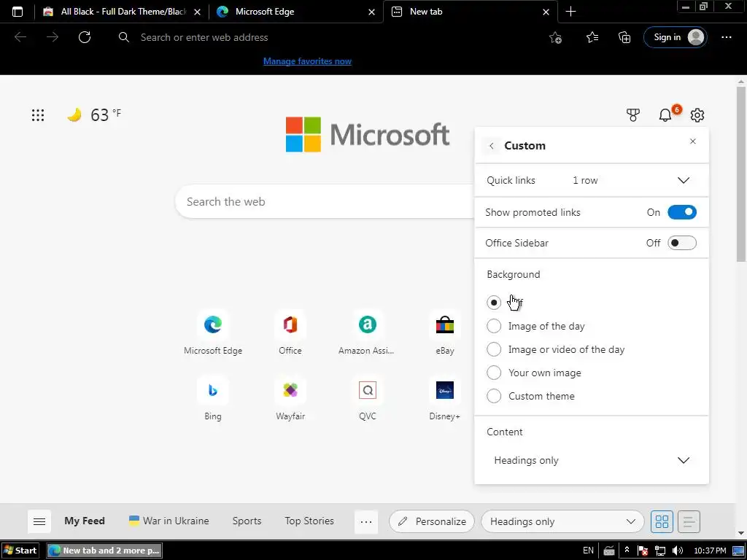The image size is (747, 560).
Task: Click the volume speaker icon in system tray
Action: (678, 551)
